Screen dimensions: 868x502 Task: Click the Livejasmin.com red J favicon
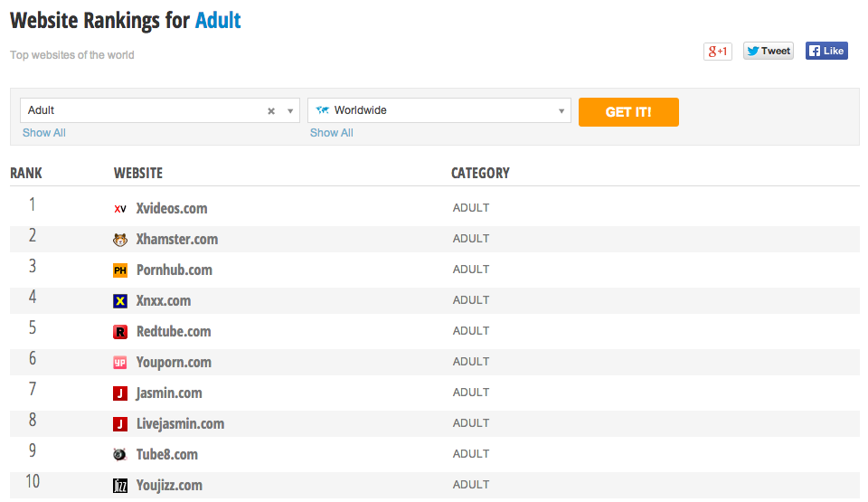coord(120,424)
